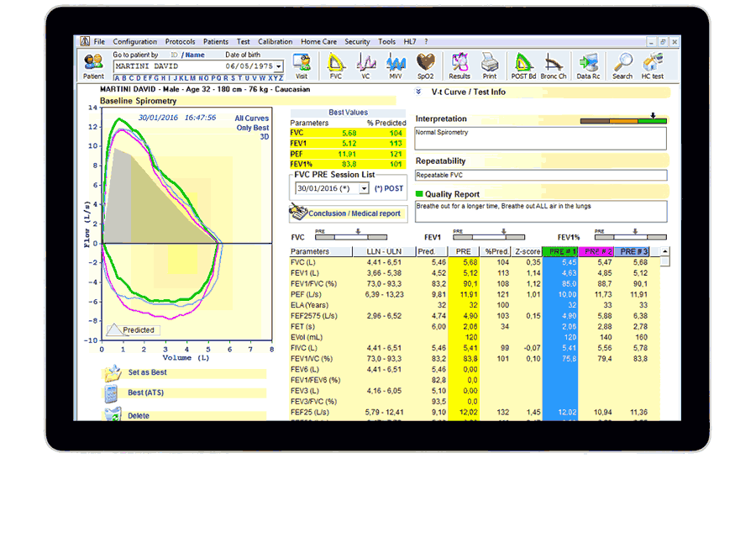This screenshot has height=548, width=756.
Task: Open the Protocols menu
Action: tap(180, 41)
